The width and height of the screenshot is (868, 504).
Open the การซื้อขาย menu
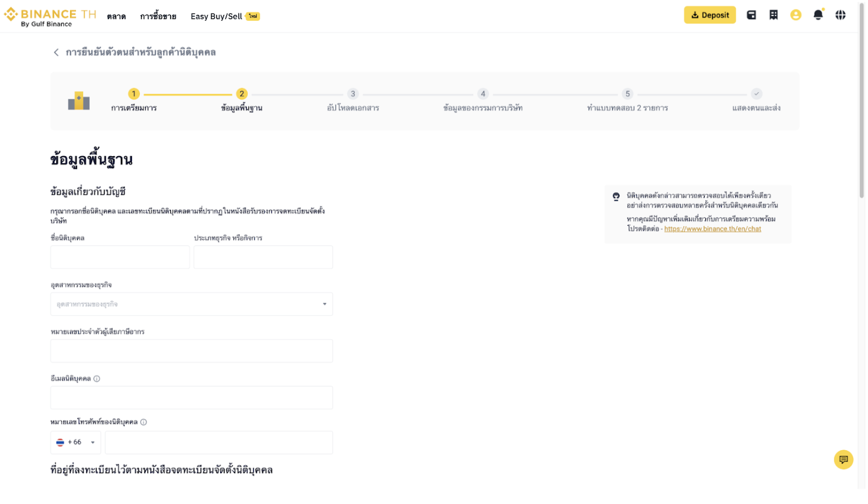[158, 17]
